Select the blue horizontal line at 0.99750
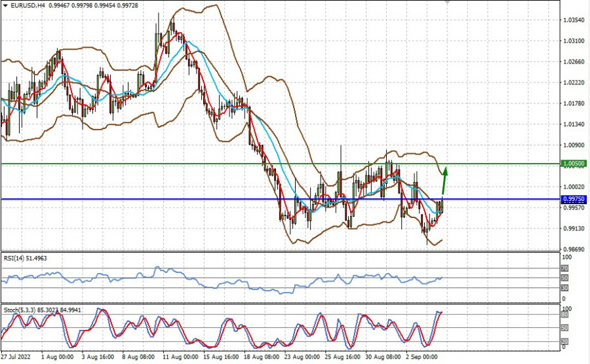Screen dimensions: 590x364 (x=197, y=198)
